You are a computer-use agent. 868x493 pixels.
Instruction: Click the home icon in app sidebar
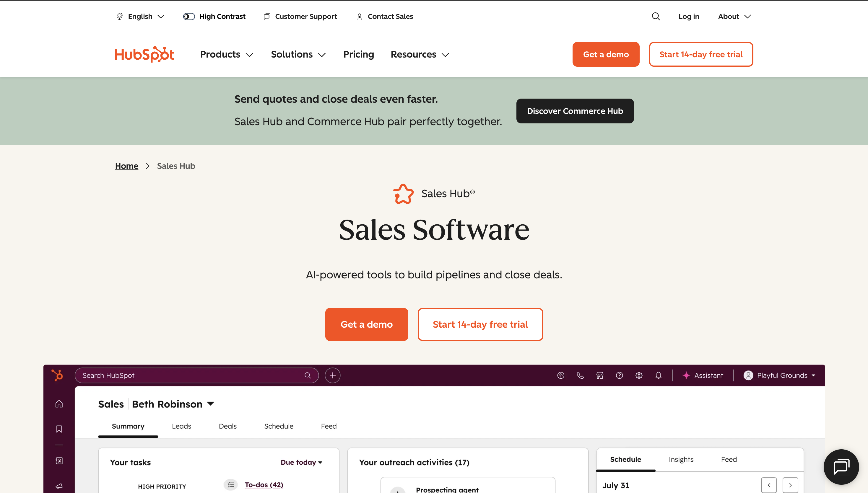[x=59, y=404]
